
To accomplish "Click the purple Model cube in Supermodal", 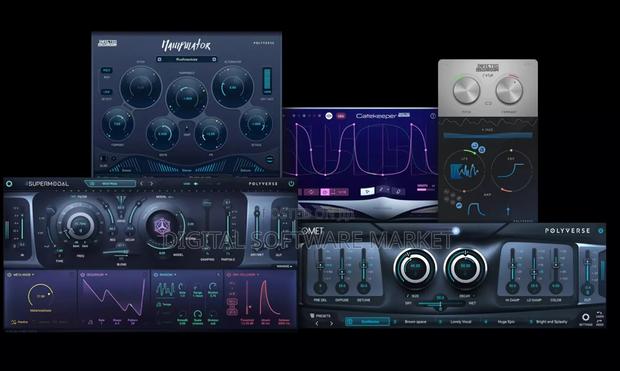I will pos(162,226).
